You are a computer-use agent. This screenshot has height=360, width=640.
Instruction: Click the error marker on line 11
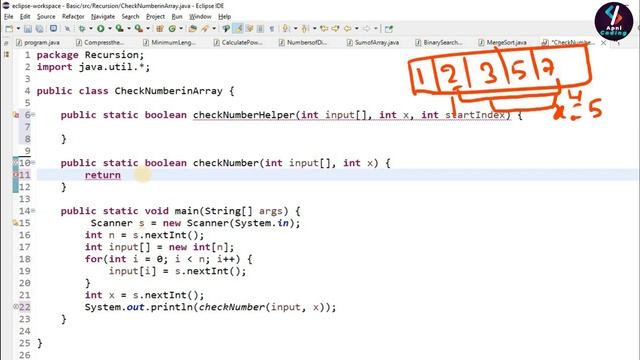point(16,175)
